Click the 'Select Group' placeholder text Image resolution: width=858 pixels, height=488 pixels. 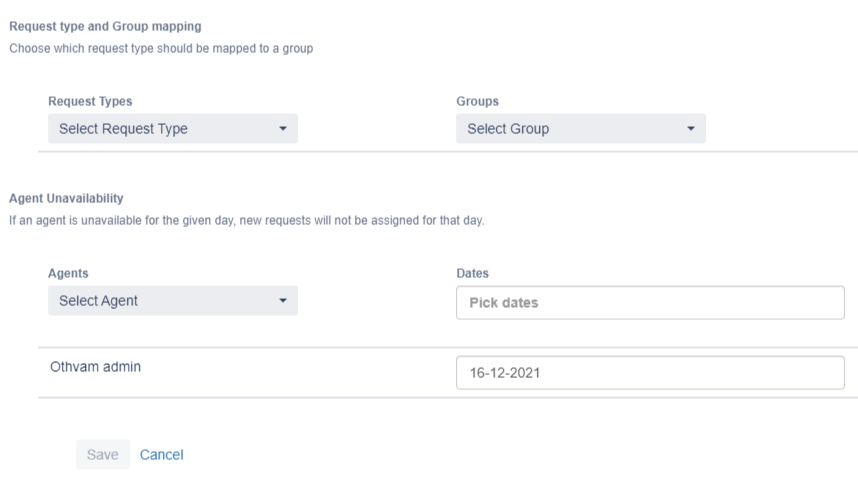click(508, 128)
